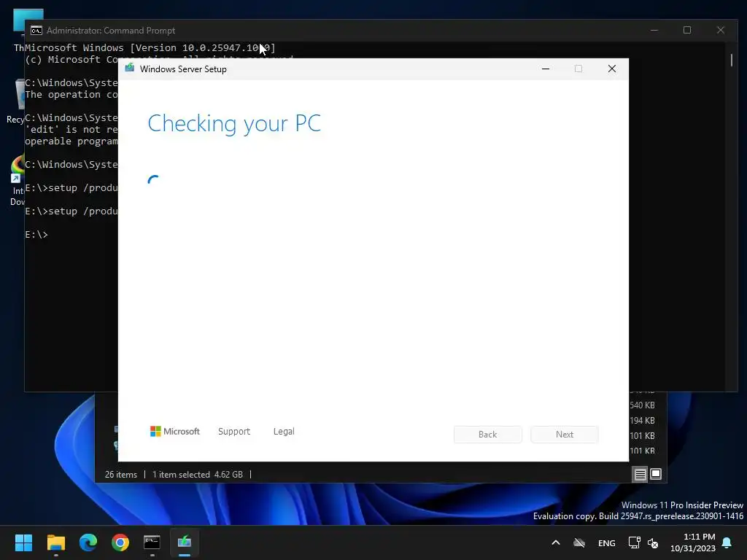This screenshot has height=560, width=747.
Task: Click the Next button in Setup
Action: pos(565,435)
